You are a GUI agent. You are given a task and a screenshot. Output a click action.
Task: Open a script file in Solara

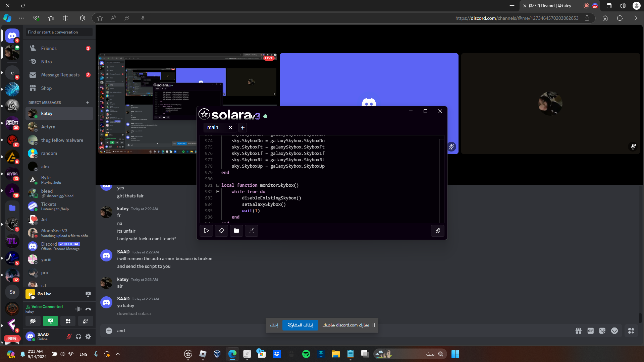click(x=236, y=231)
